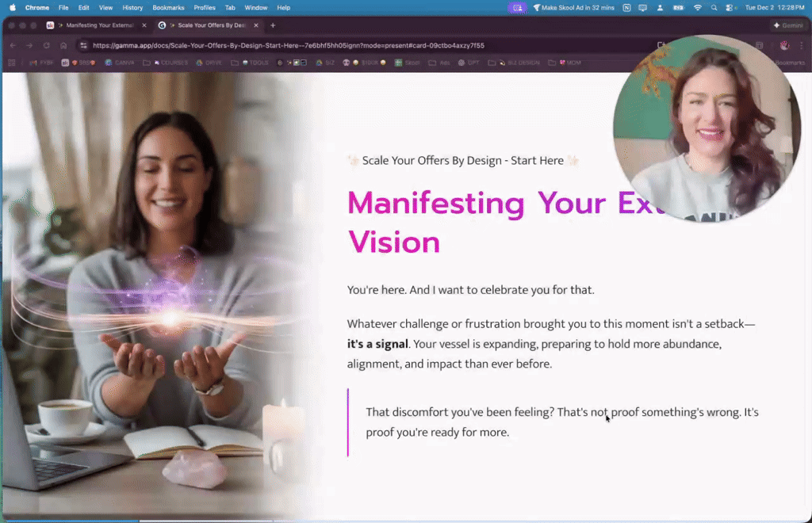Open the Tab menu
812x523 pixels.
click(x=230, y=8)
